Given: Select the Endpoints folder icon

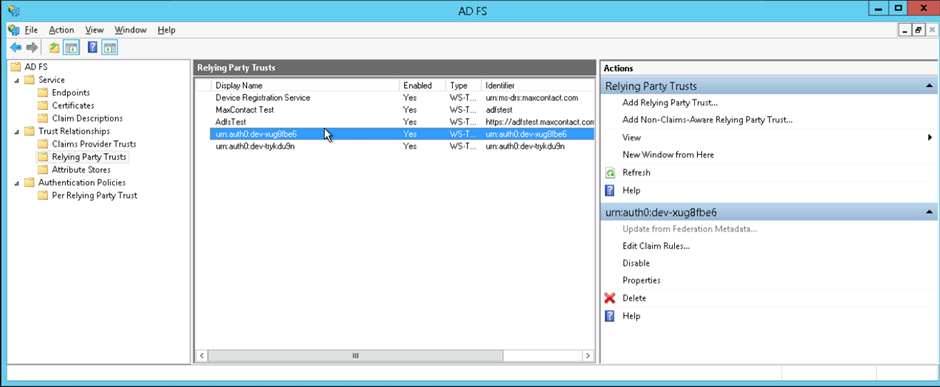Looking at the screenshot, I should pos(43,93).
